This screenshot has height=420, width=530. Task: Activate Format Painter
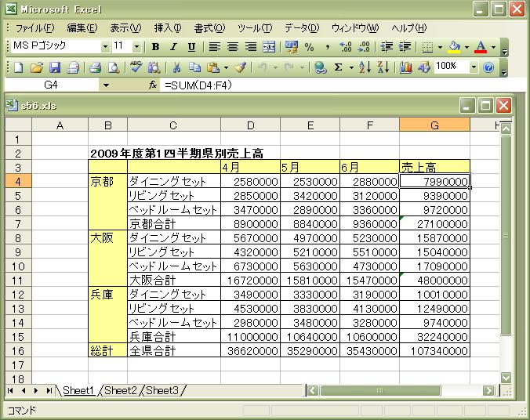click(x=241, y=67)
